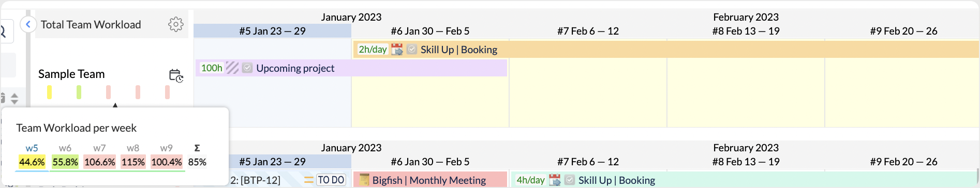
Task: Click the 106.6% workload swatch for w7
Action: pos(99,162)
